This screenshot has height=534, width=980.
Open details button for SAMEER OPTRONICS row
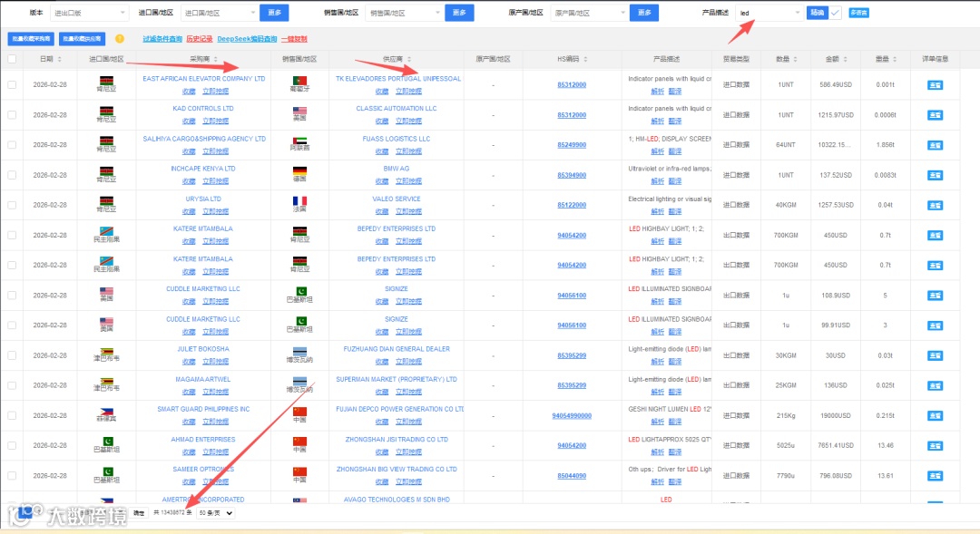[935, 476]
